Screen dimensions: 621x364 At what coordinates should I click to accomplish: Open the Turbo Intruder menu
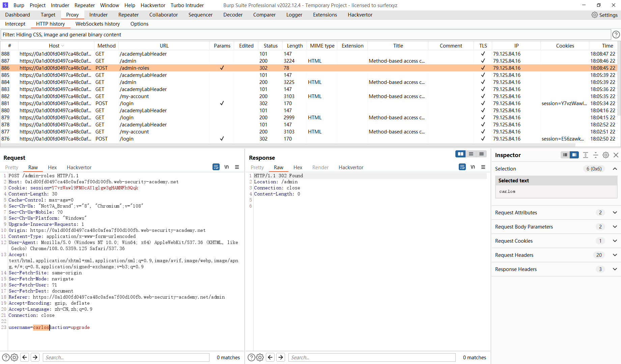point(187,5)
